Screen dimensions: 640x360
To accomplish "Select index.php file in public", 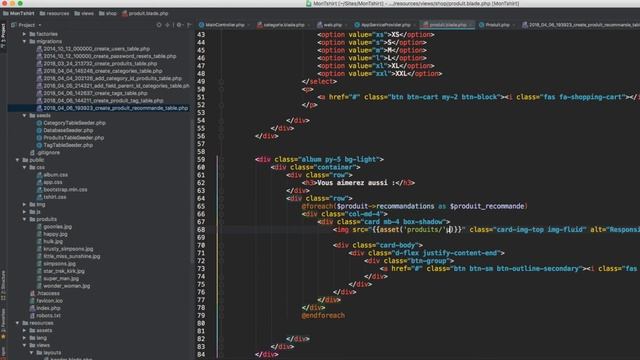I will 45,308.
